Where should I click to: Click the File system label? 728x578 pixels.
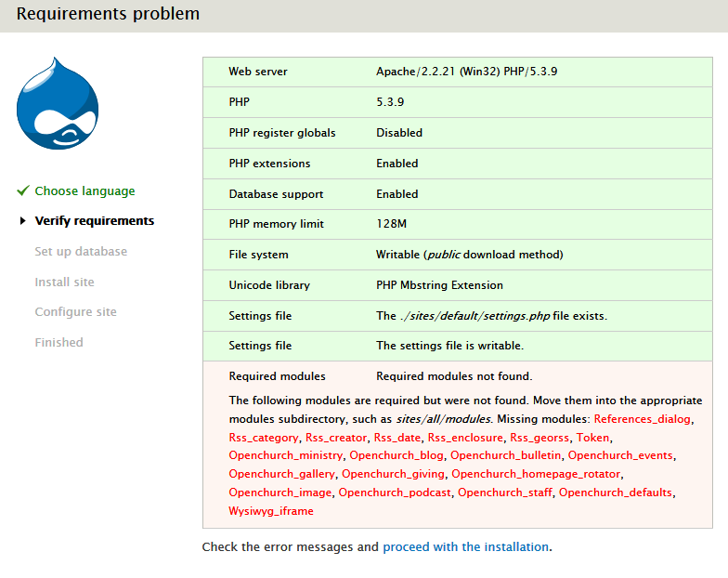(258, 255)
